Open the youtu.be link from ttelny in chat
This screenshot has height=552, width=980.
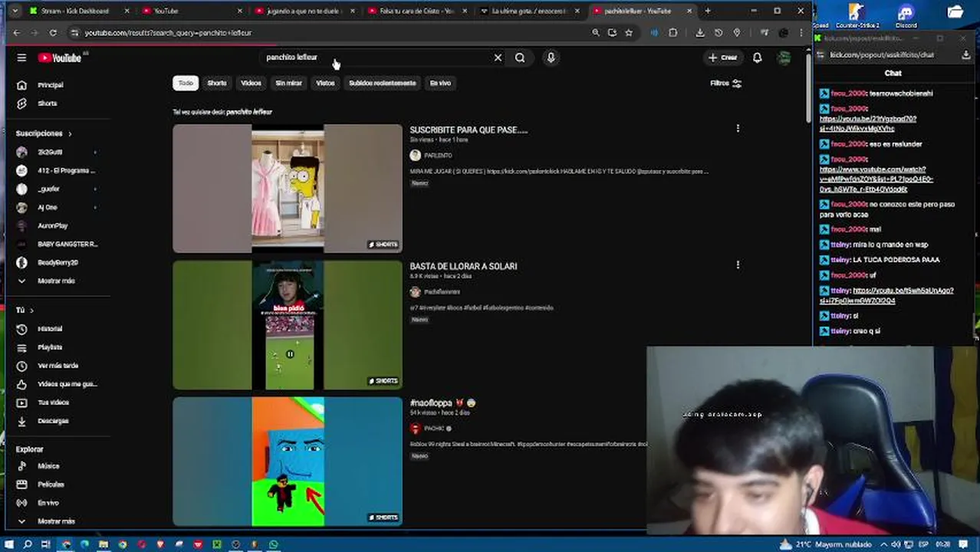tap(886, 296)
